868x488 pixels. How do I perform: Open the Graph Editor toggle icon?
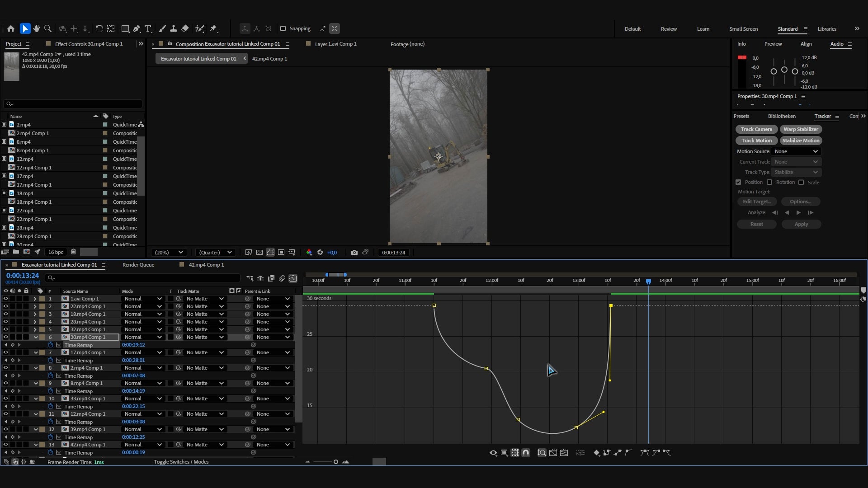pos(293,278)
